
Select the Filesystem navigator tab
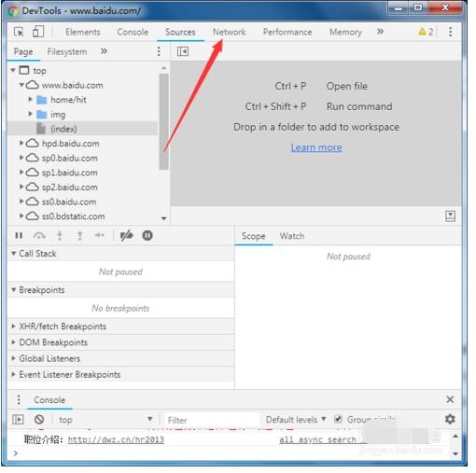pos(67,51)
